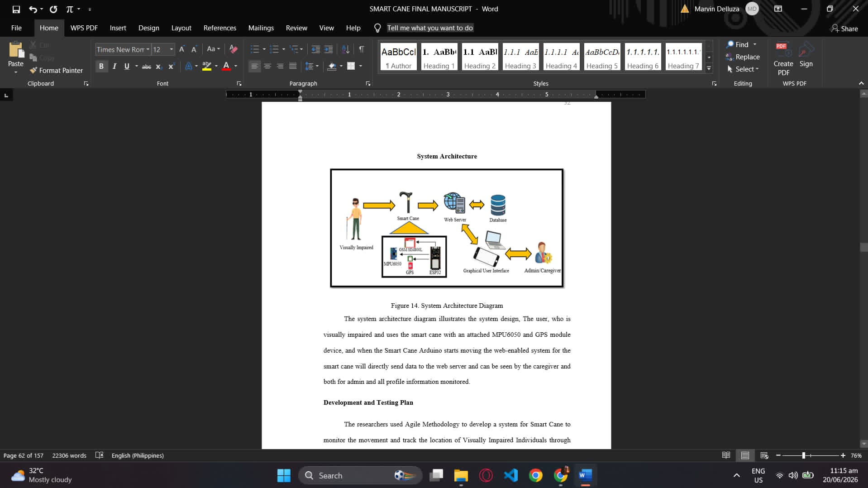Open Visual Studio Code from taskbar
Viewport: 868px width, 488px height.
click(x=510, y=475)
